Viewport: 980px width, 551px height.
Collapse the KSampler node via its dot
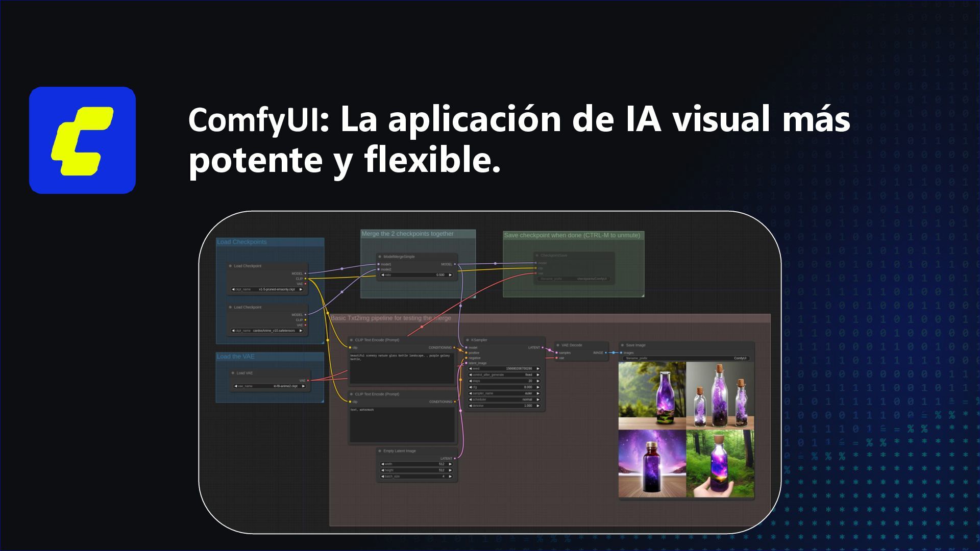coord(468,340)
